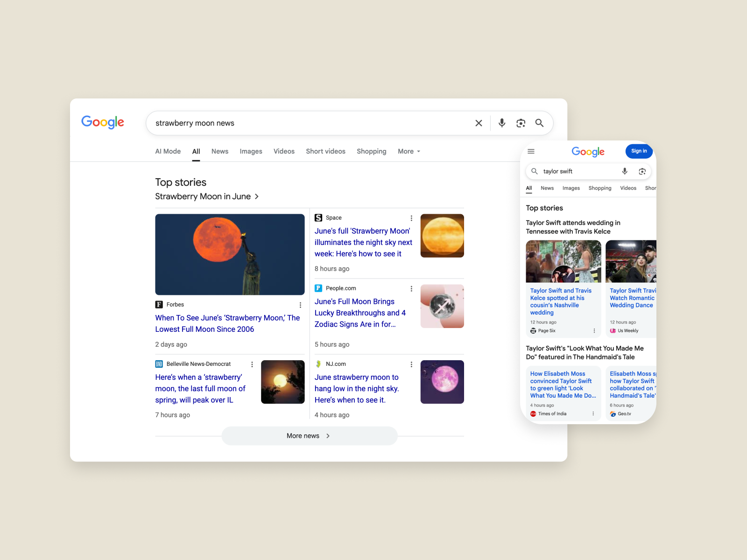Click the Sign in button in the mobile view
Viewport: 747px width, 560px height.
coord(639,151)
